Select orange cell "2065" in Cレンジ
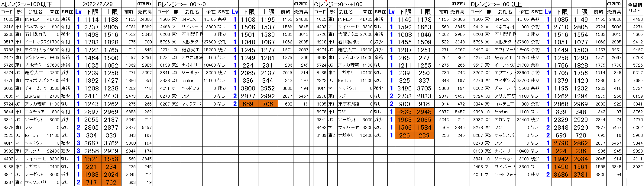644x186 pixels. point(424,120)
